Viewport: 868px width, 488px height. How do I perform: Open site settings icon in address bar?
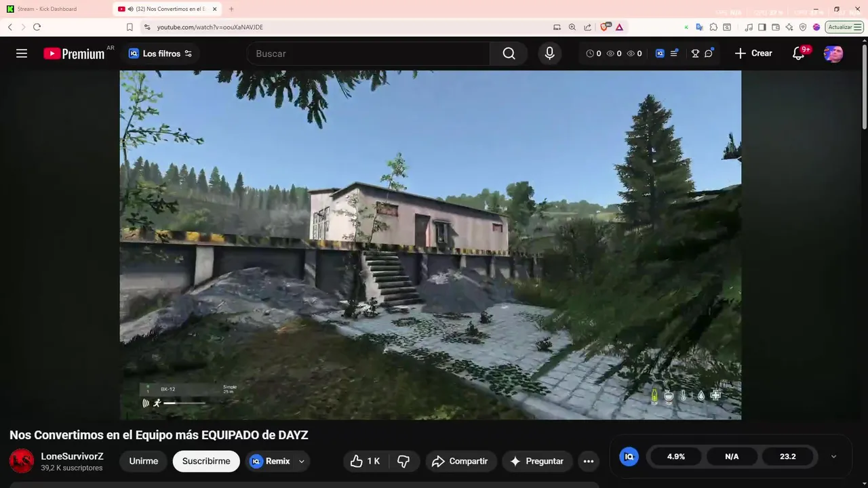point(147,27)
